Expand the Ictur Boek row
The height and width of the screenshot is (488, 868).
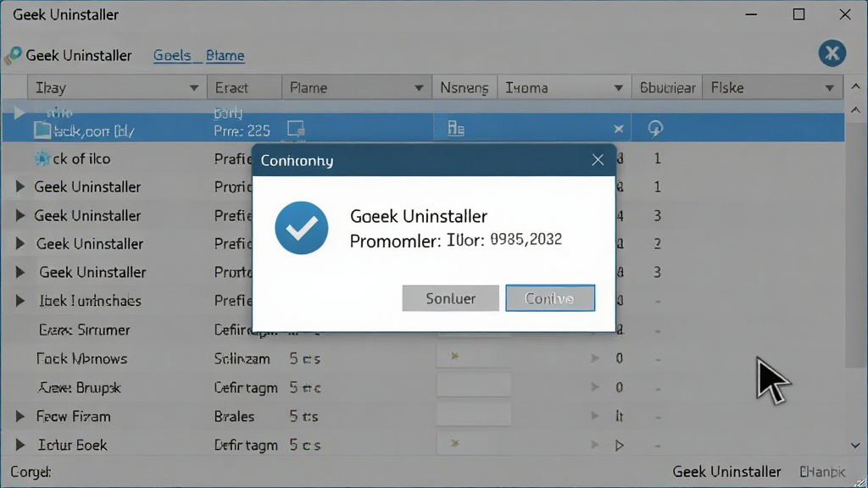point(20,444)
